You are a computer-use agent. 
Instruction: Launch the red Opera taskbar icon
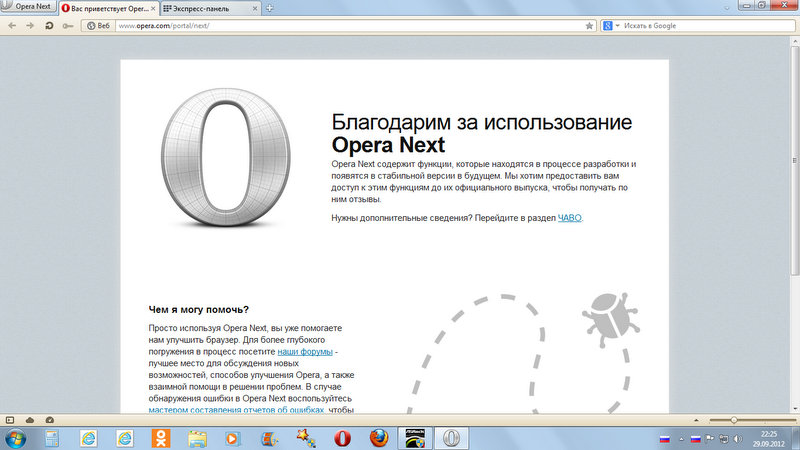click(x=342, y=438)
